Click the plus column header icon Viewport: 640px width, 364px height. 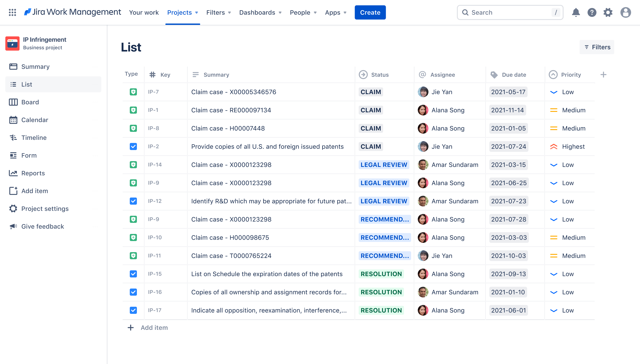point(603,74)
